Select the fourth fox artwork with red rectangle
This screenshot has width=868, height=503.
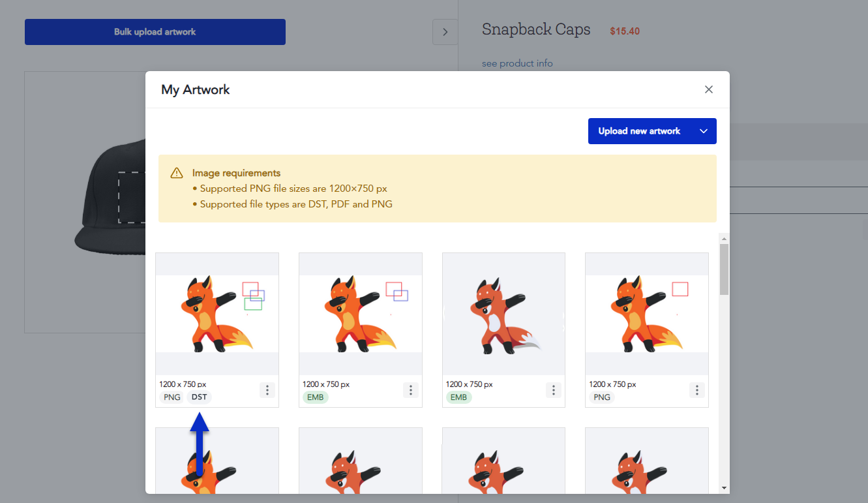pyautogui.click(x=647, y=314)
